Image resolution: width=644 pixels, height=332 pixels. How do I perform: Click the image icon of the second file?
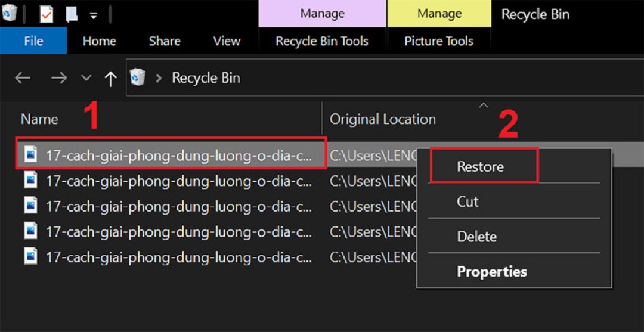[x=31, y=180]
